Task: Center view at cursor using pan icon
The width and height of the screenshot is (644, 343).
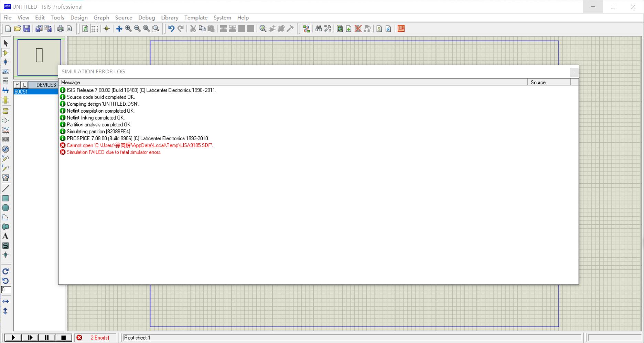Action: (119, 29)
